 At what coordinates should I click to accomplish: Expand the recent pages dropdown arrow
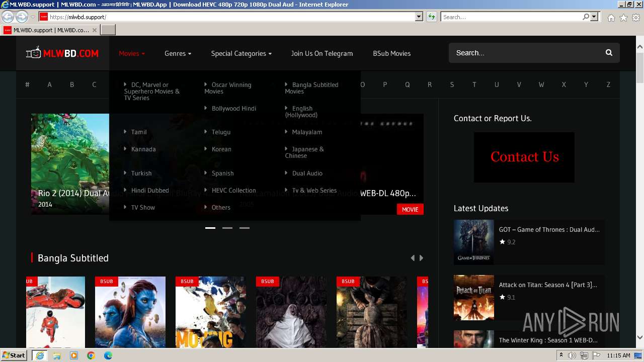(x=33, y=17)
